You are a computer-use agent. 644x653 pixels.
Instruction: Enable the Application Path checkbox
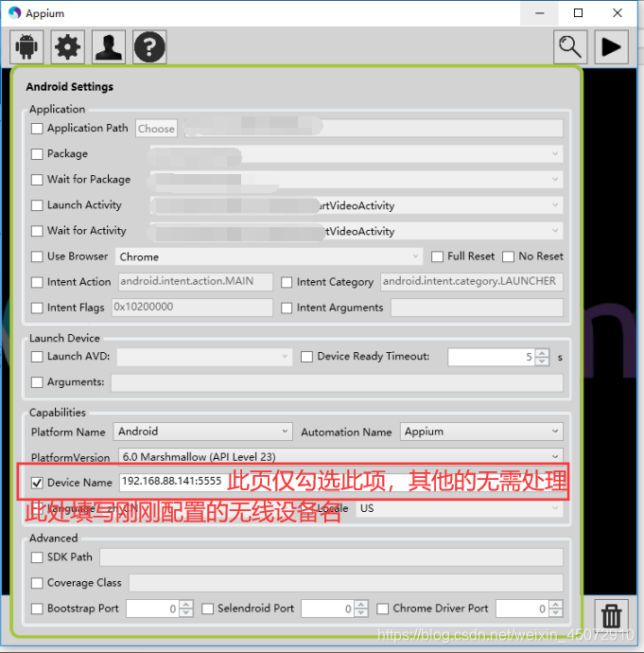tap(37, 129)
